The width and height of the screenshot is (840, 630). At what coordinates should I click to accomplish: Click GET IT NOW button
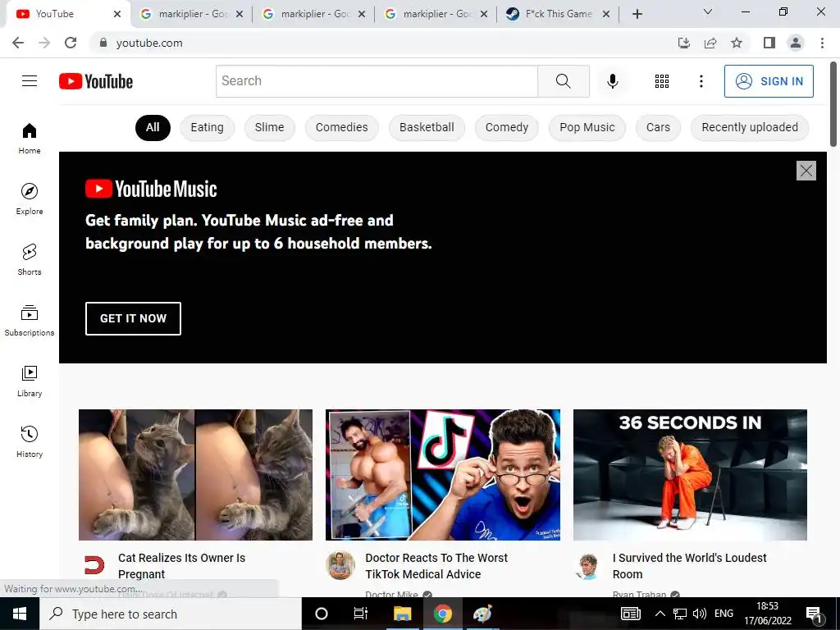click(133, 318)
